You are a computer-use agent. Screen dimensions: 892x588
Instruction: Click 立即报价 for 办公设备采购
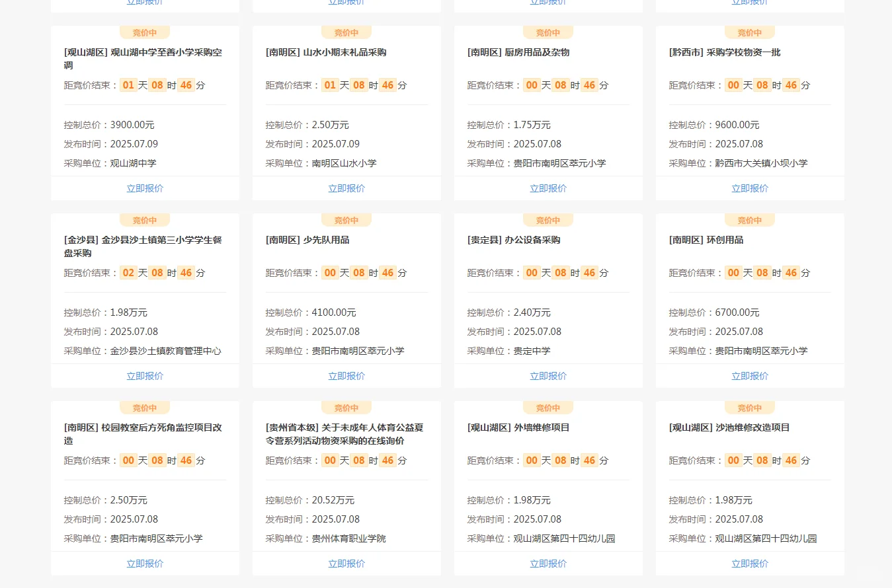tap(548, 376)
